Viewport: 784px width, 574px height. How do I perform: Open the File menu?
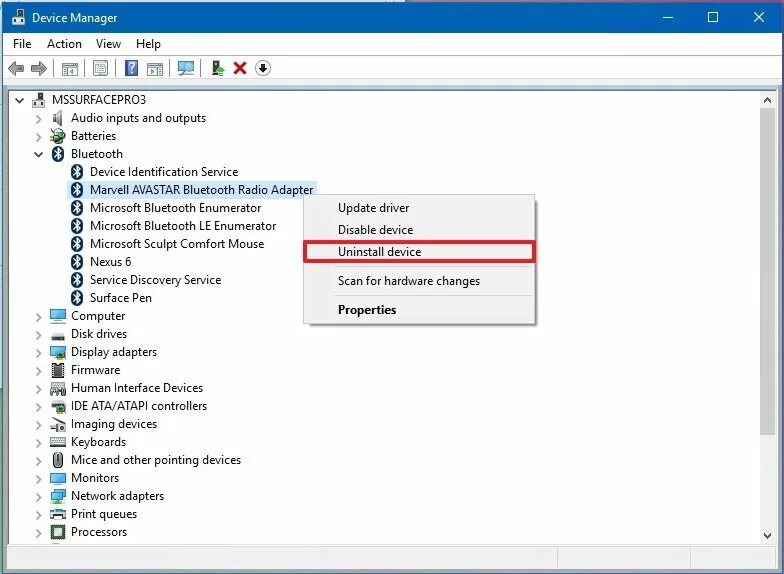pyautogui.click(x=22, y=44)
